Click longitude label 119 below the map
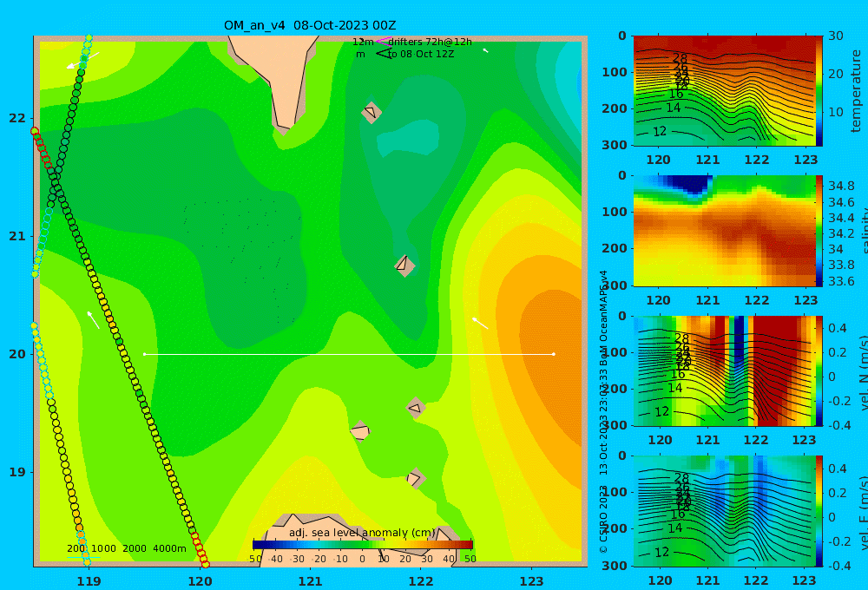868x590 pixels. (89, 581)
